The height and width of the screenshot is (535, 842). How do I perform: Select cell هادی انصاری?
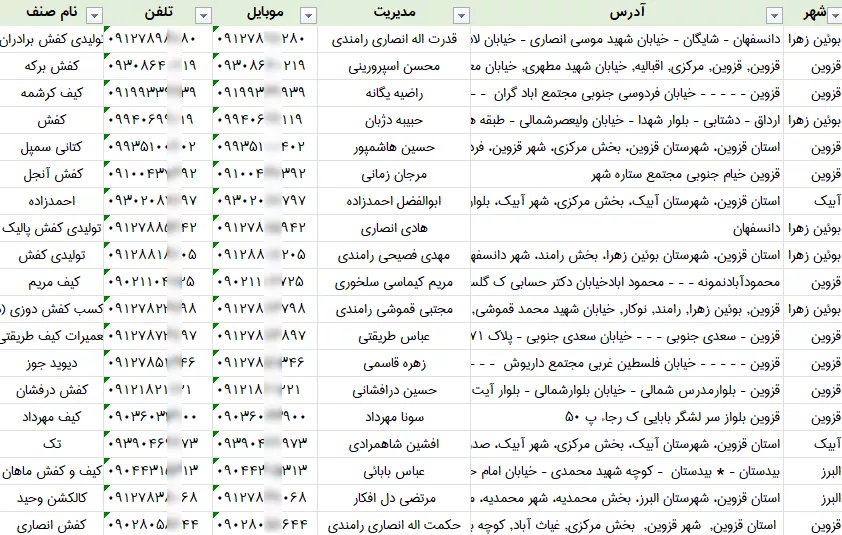pos(394,228)
